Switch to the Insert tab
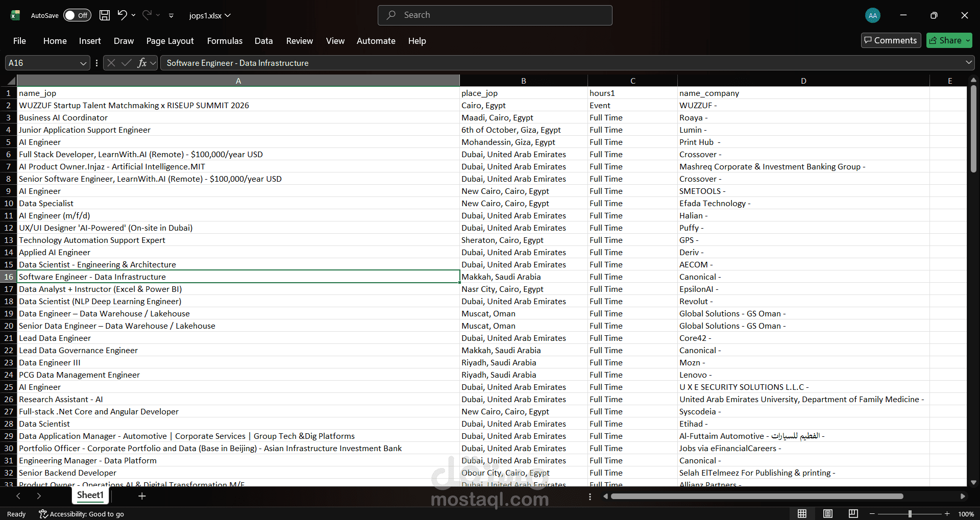Screen dimensions: 980x520 click(90, 41)
